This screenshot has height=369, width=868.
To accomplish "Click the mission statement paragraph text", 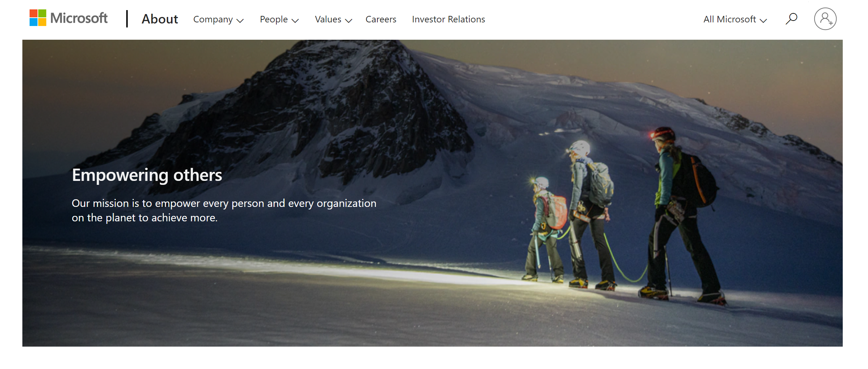I will pos(224,210).
